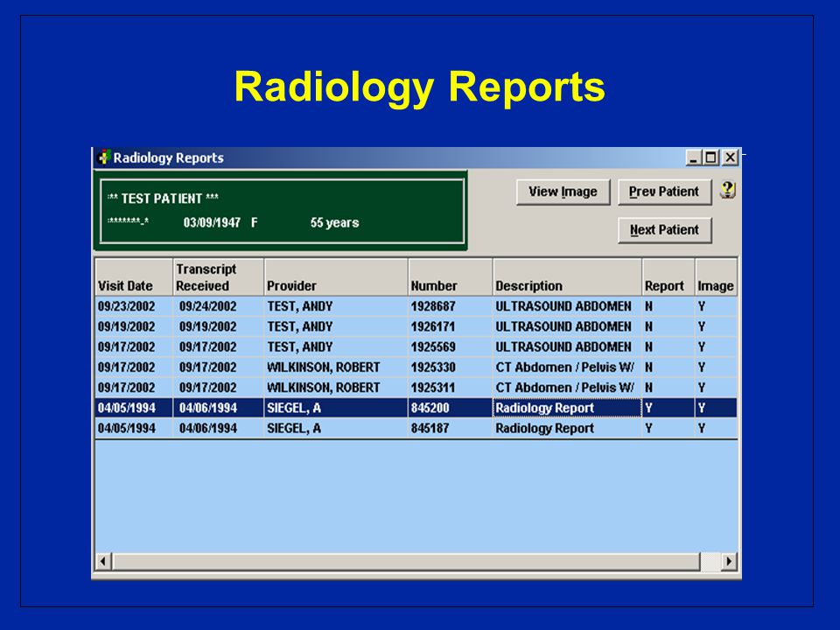Click the right arrow of horizontal scrollbar
Image resolution: width=840 pixels, height=630 pixels.
coord(729,562)
